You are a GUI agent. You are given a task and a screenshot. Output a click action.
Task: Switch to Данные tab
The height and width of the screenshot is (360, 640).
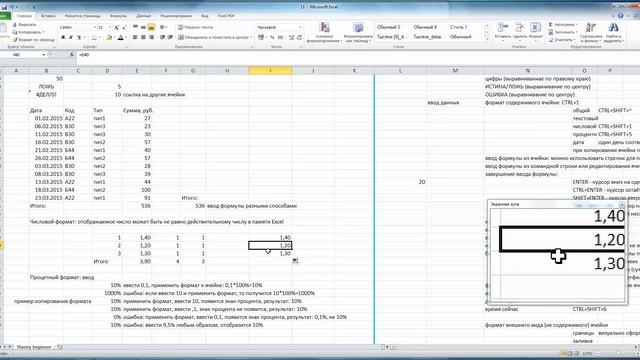[x=143, y=16]
